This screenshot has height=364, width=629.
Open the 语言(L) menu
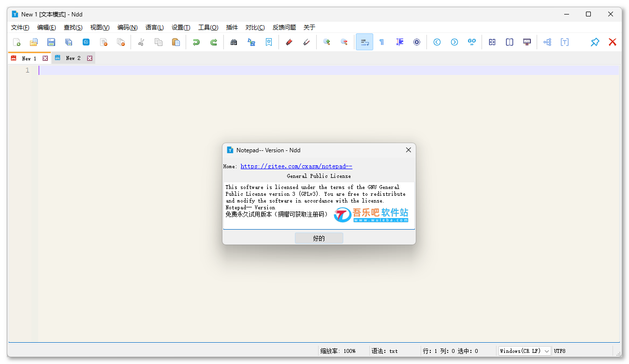point(155,28)
